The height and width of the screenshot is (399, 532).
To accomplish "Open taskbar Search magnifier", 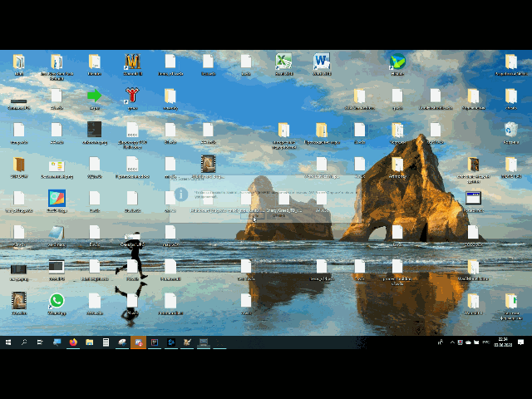I will [24, 342].
